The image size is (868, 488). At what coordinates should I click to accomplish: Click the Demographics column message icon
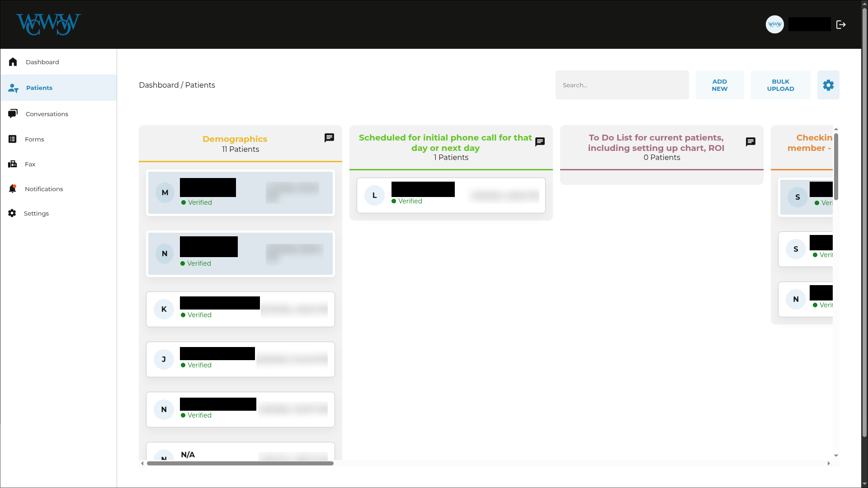pos(329,138)
